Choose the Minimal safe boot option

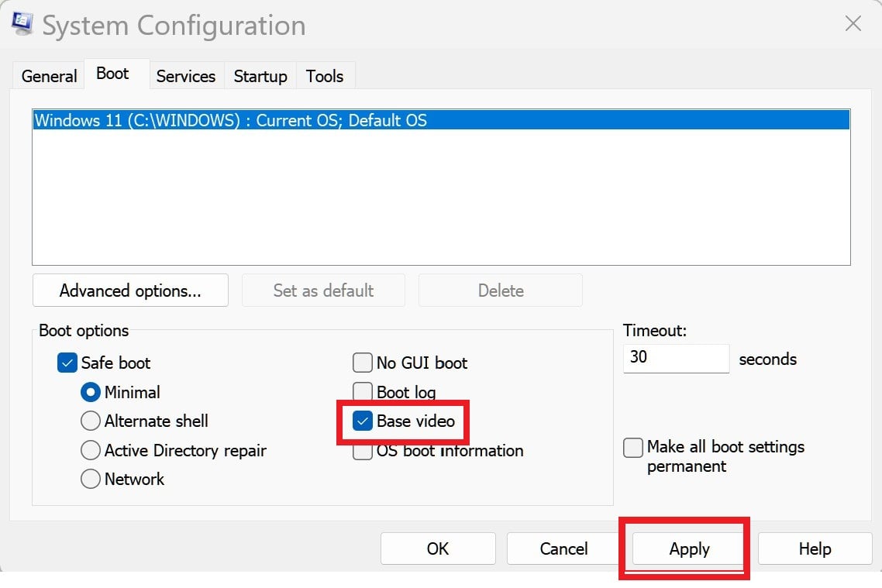tap(90, 392)
